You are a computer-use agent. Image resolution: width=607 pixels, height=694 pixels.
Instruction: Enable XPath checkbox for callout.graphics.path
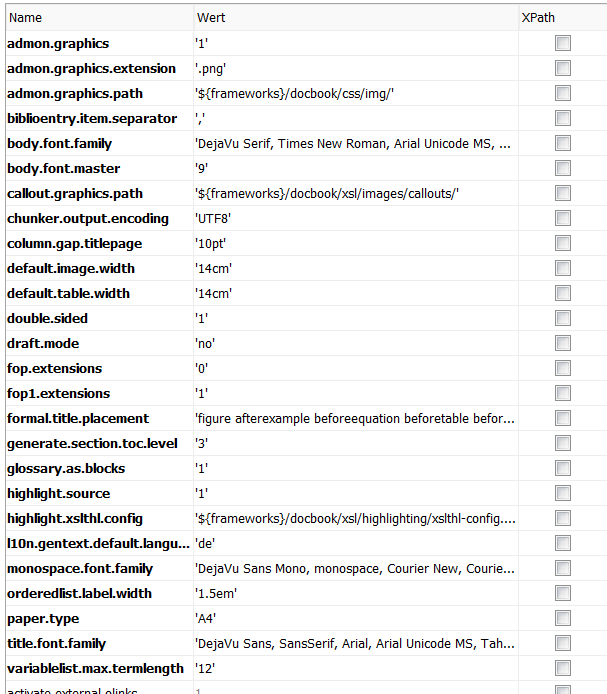[563, 193]
